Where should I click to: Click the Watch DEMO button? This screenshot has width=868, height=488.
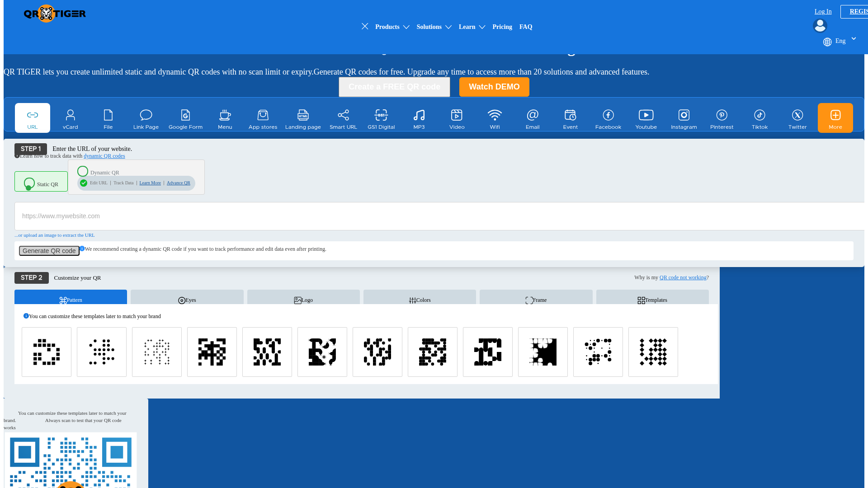click(494, 87)
